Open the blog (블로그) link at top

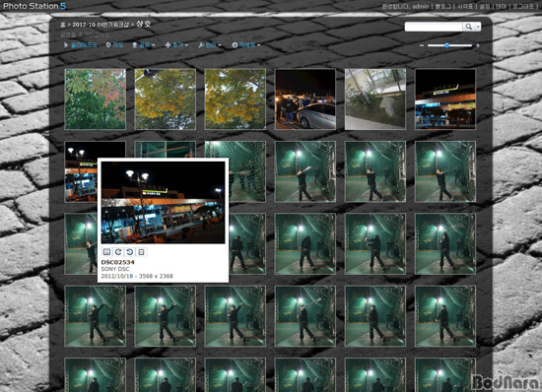point(442,6)
